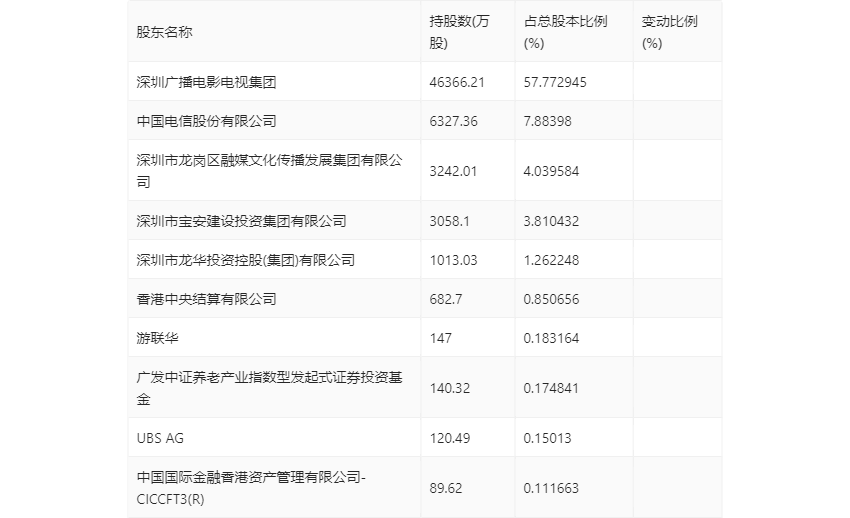850x518 pixels.
Task: Click the percentage 3.810432
Action: pyautogui.click(x=551, y=221)
